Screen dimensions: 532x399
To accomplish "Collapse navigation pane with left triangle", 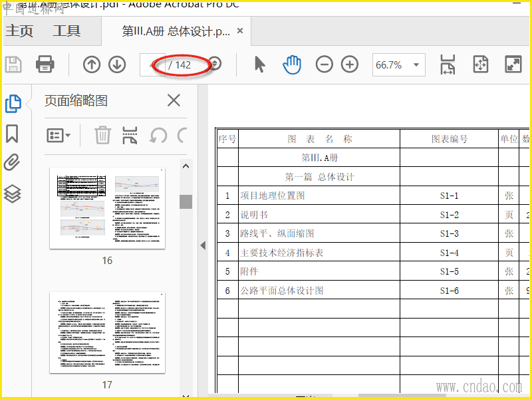I will (203, 245).
